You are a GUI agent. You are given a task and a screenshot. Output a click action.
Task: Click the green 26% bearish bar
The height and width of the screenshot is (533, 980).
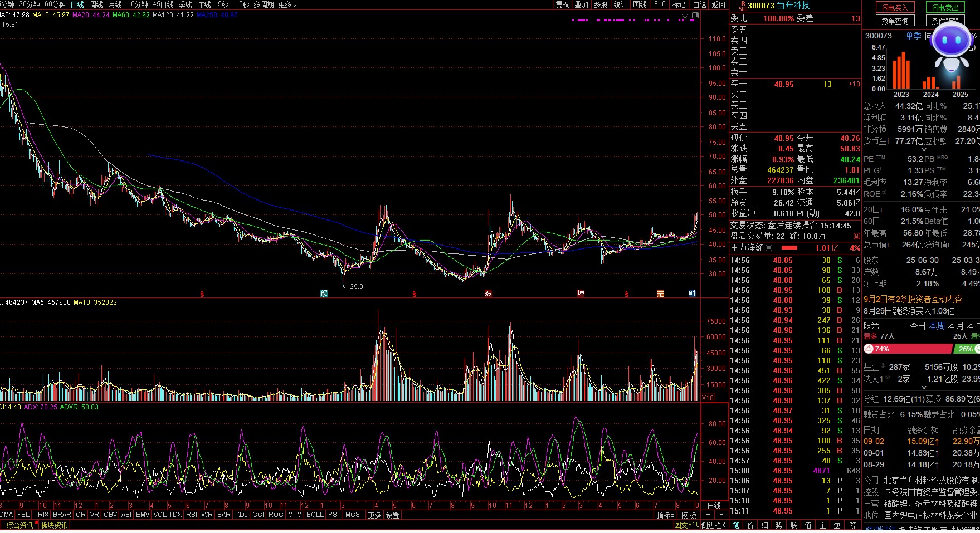[967, 349]
